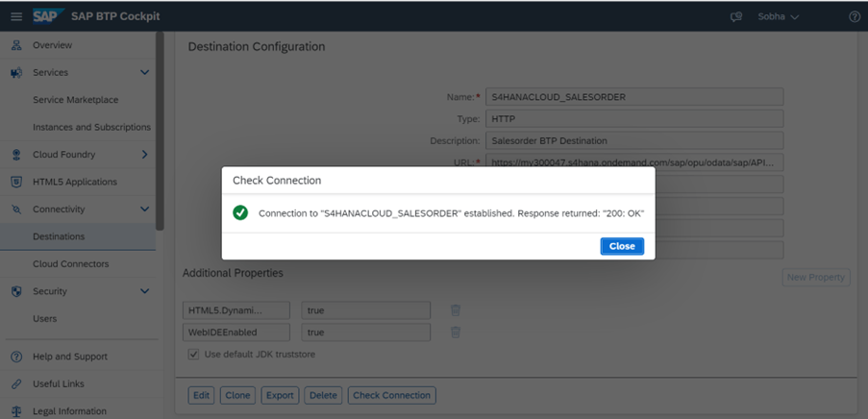The image size is (868, 419).
Task: Click SAP BTP Cockpit title text
Action: pyautogui.click(x=115, y=16)
